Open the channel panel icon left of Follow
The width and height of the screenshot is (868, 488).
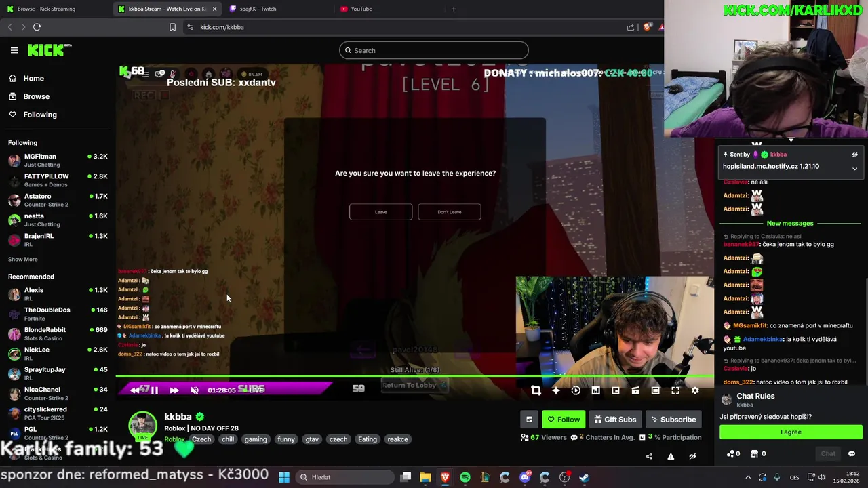(530, 420)
